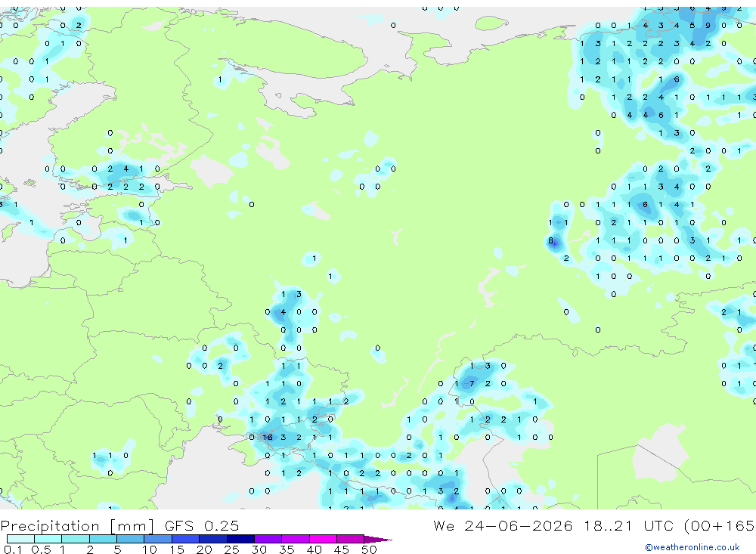Click the '50' legend scale value
This screenshot has width=756, height=554.
click(x=369, y=549)
